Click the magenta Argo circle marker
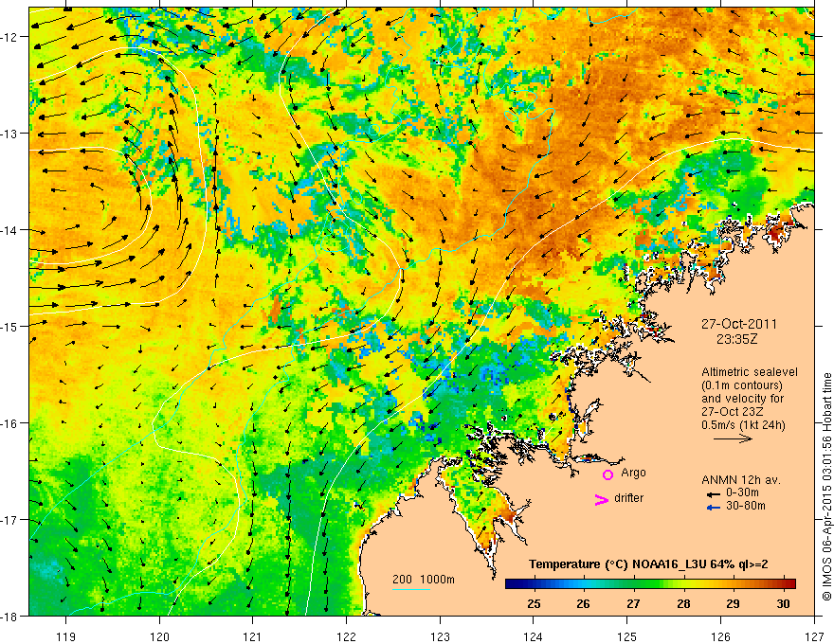This screenshot has height=644, width=834. (x=607, y=474)
